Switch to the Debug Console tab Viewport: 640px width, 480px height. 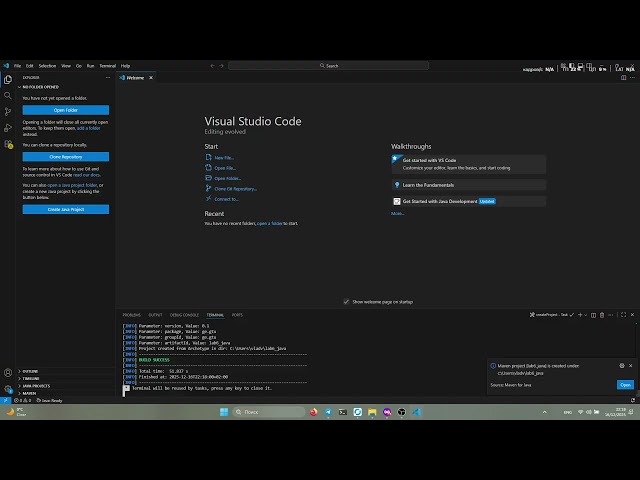(x=184, y=315)
